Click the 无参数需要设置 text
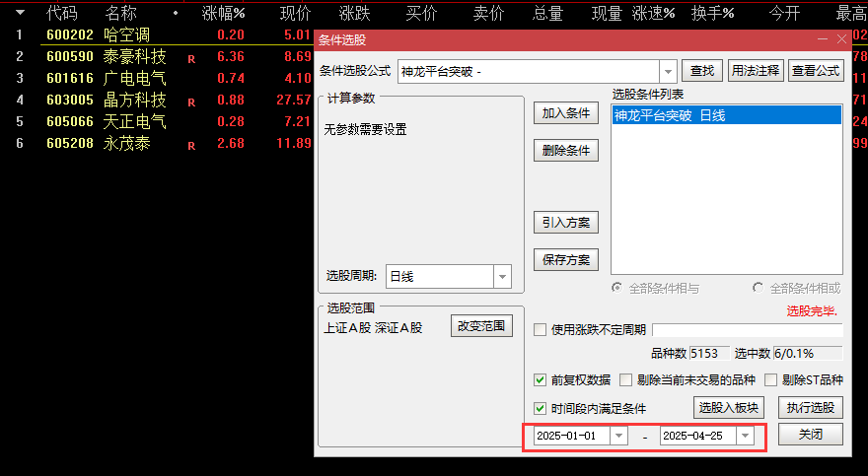The image size is (868, 476). click(365, 129)
